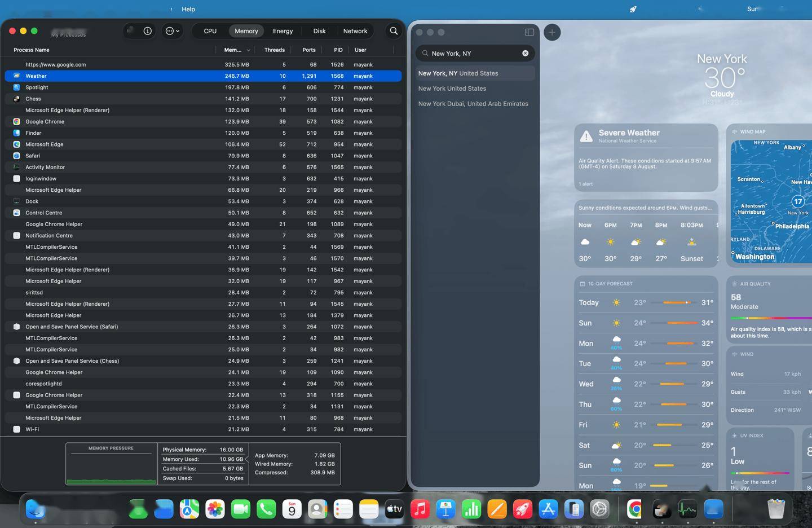Click the Today row in 10-day forecast

pos(646,302)
